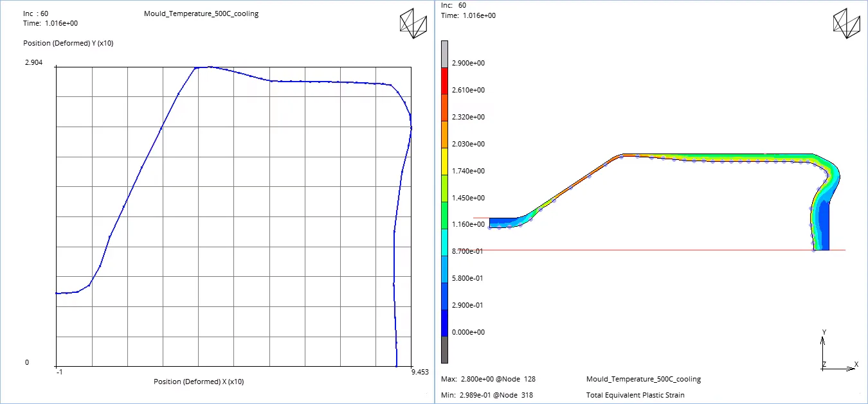Click the Position (Deformed) Y (x10) axis title
This screenshot has width=868, height=404.
click(x=68, y=43)
